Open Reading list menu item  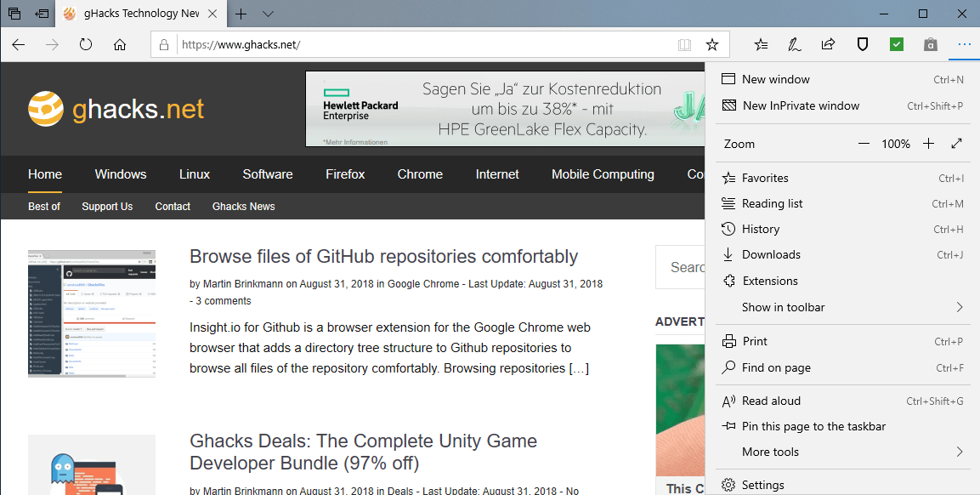(842, 203)
